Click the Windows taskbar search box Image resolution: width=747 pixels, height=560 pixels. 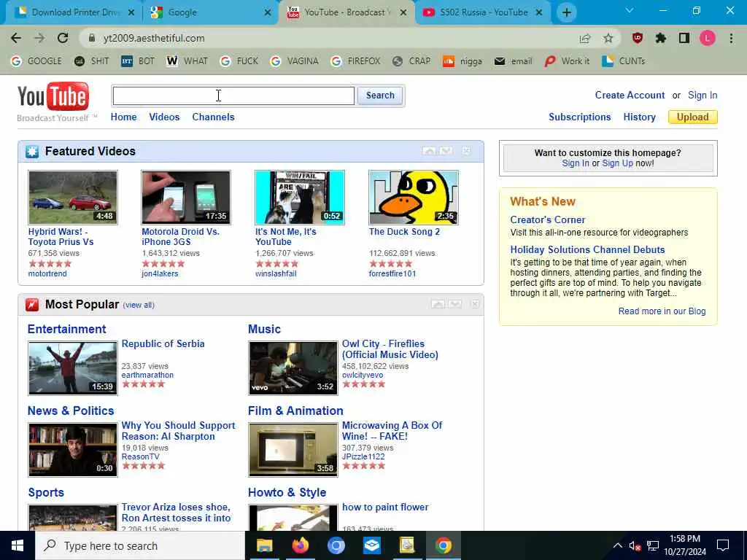(x=140, y=545)
